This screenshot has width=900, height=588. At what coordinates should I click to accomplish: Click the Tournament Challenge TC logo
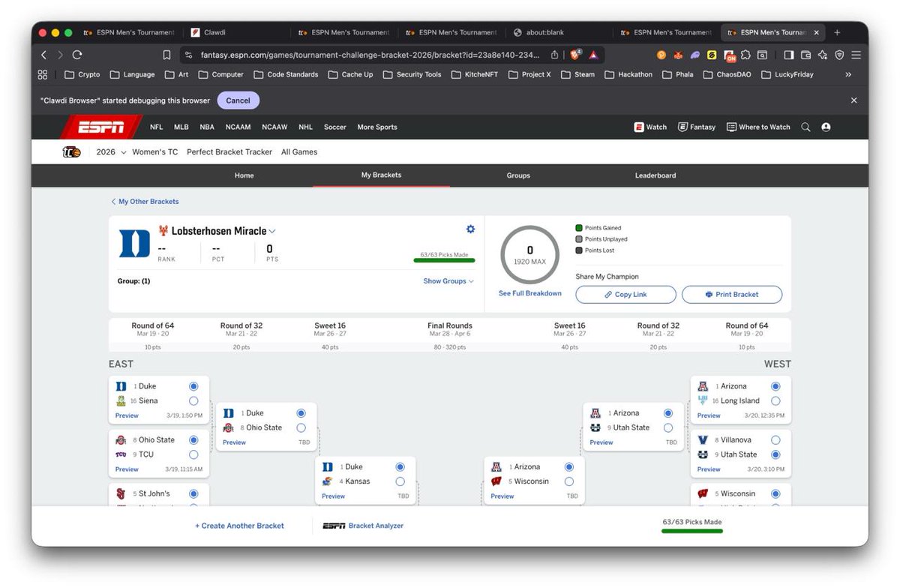pyautogui.click(x=71, y=151)
